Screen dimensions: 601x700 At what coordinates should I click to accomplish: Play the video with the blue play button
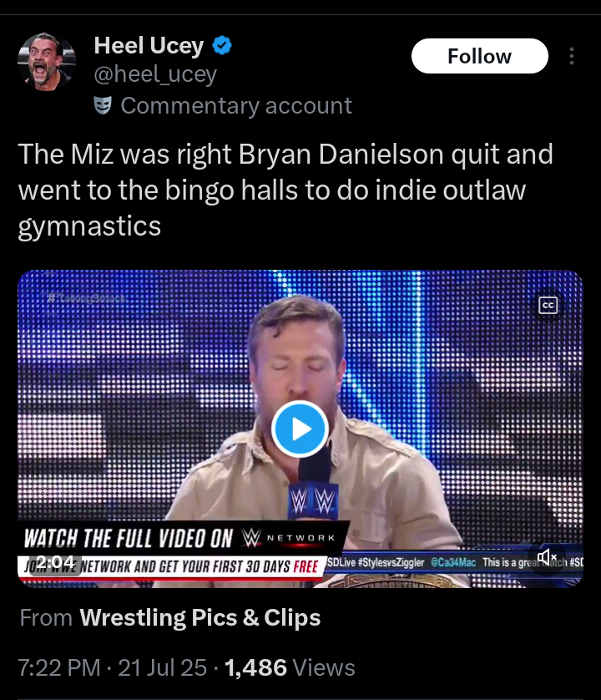click(300, 429)
